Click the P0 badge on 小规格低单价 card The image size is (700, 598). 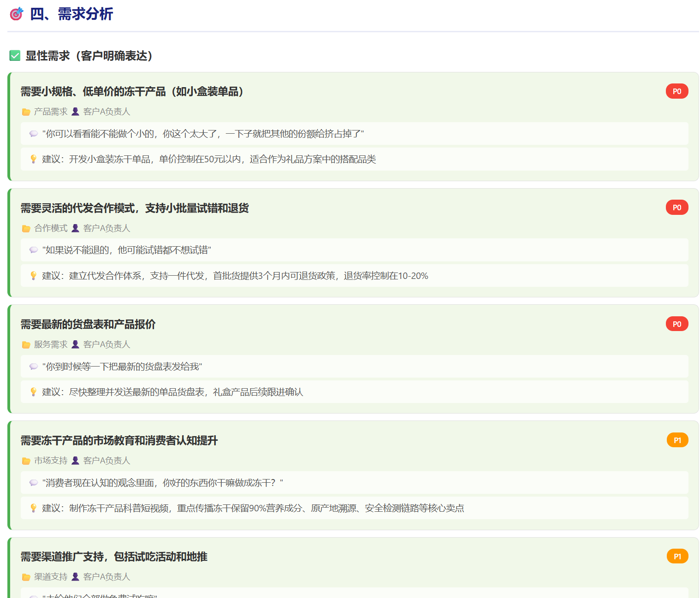pyautogui.click(x=676, y=91)
